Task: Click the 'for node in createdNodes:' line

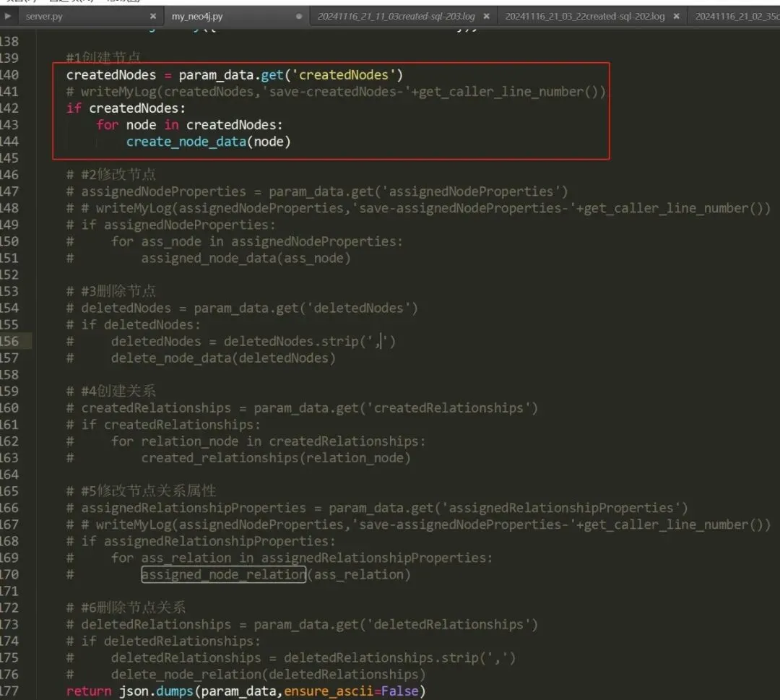Action: tap(189, 125)
